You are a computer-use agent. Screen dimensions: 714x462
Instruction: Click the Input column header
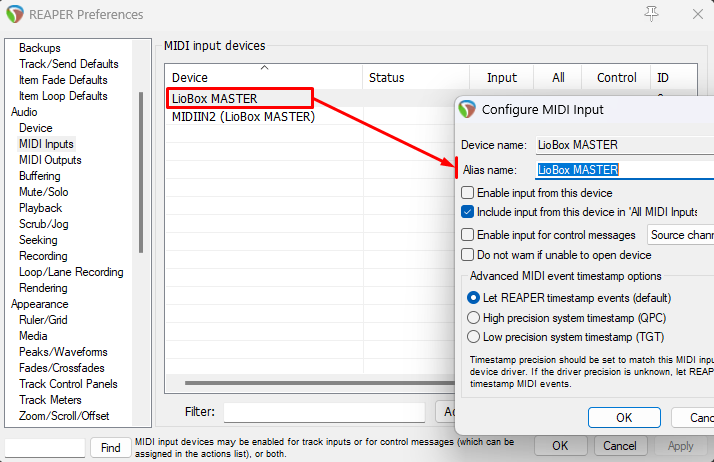(501, 77)
